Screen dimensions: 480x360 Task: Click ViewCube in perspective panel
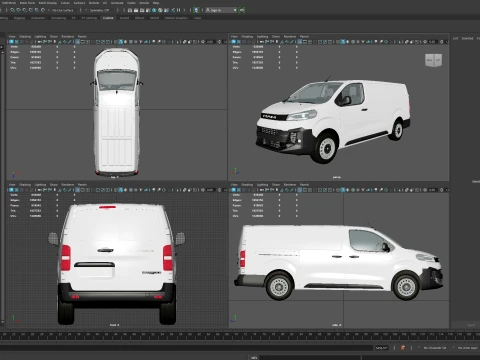pos(433,60)
